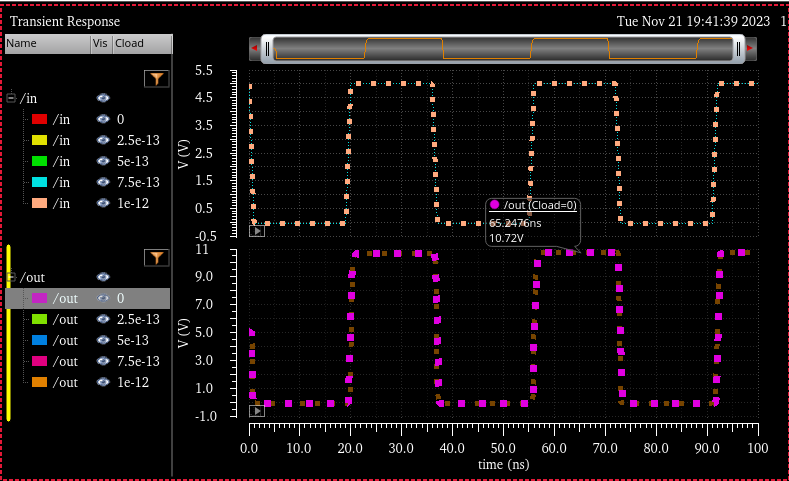Hide the /in trace with Cload 2.5e-13
789x481 pixels.
coord(103,140)
